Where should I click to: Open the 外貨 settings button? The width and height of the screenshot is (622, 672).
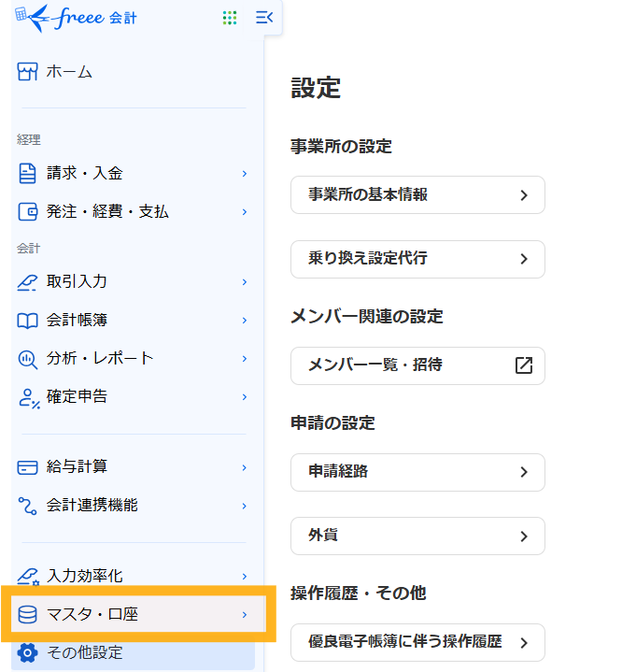click(417, 536)
